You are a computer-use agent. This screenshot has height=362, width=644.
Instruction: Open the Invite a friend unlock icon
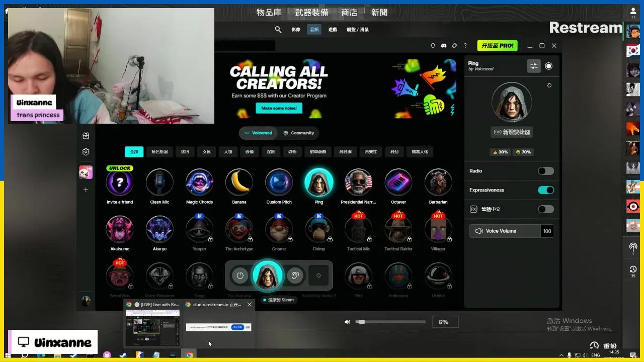pos(120,182)
